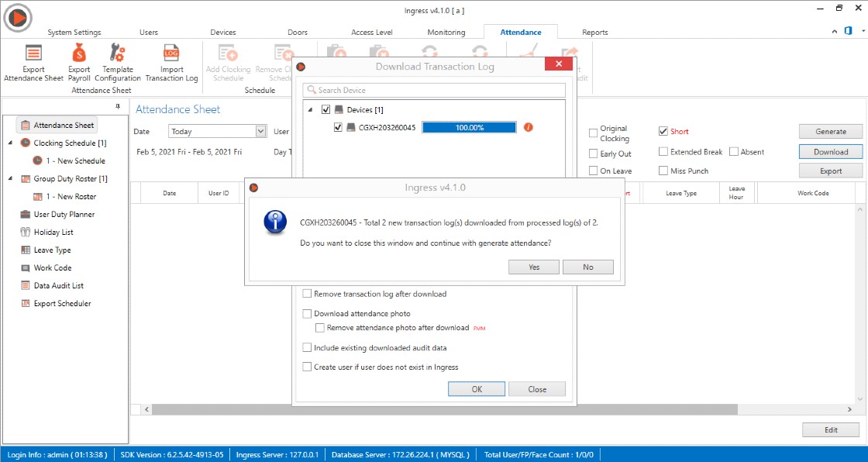Open Export Attendance Sheet tool
The image size is (868, 462).
[34, 63]
